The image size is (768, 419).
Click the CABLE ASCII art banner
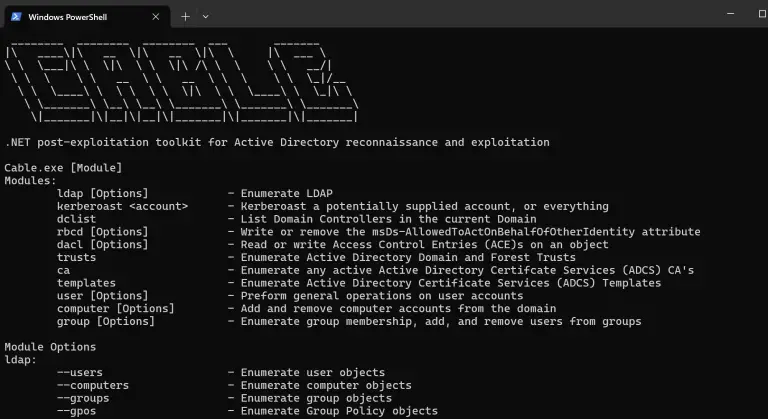click(x=181, y=82)
